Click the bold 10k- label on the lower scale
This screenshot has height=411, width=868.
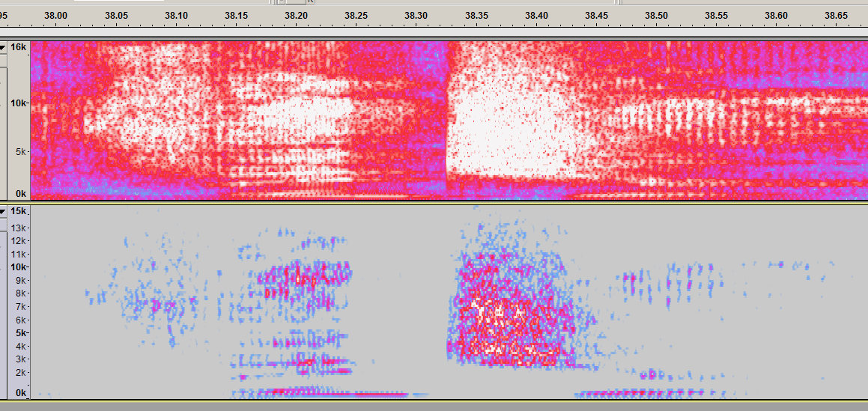click(20, 267)
